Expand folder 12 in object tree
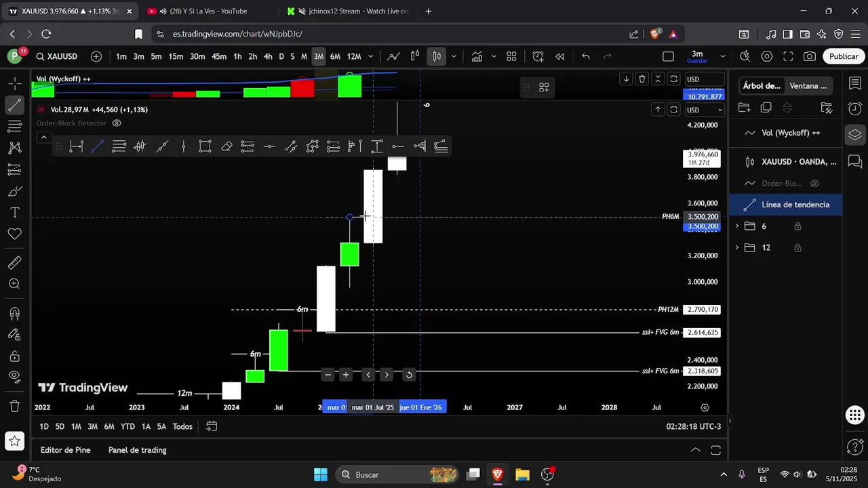 pyautogui.click(x=737, y=248)
